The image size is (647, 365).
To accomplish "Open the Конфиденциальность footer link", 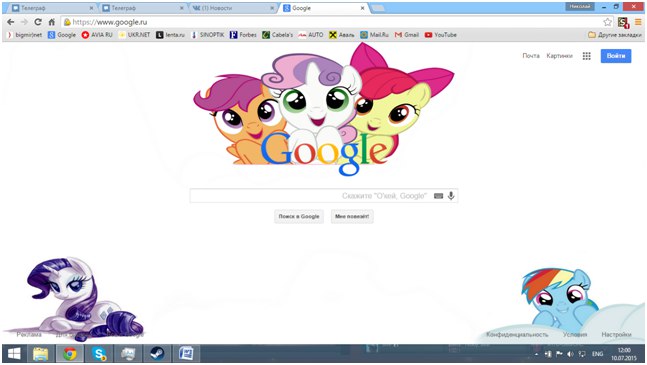I will pos(517,334).
